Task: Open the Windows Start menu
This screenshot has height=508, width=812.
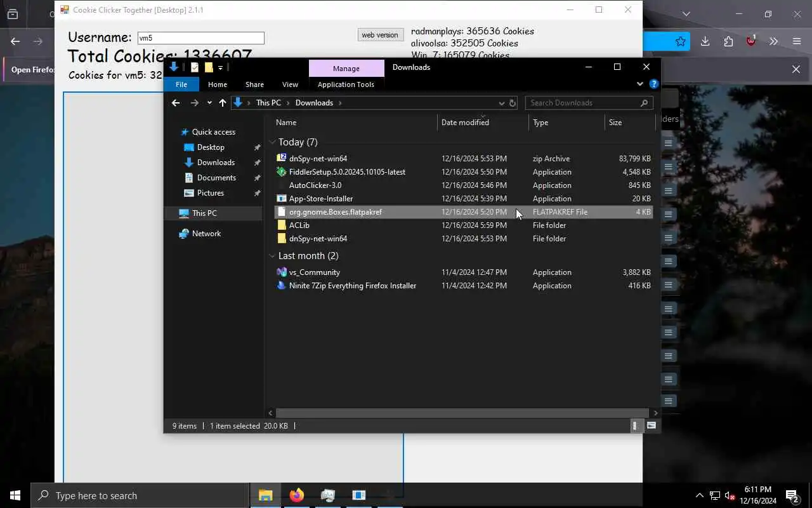Action: 15,495
